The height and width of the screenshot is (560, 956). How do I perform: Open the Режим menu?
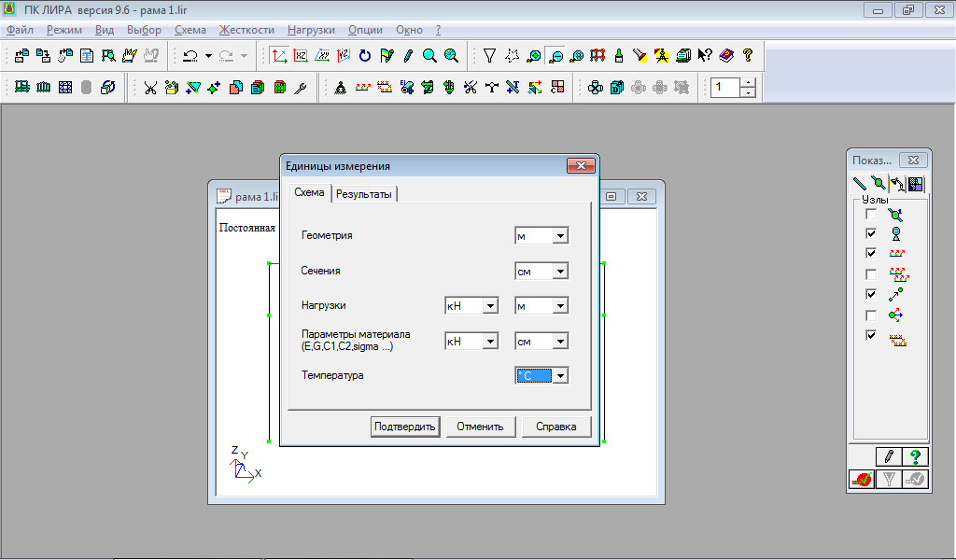click(64, 30)
